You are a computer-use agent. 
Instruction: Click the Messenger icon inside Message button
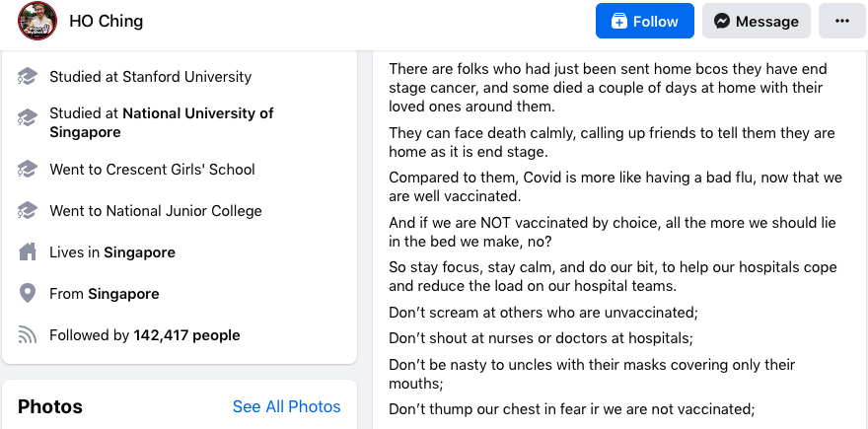pos(721,21)
